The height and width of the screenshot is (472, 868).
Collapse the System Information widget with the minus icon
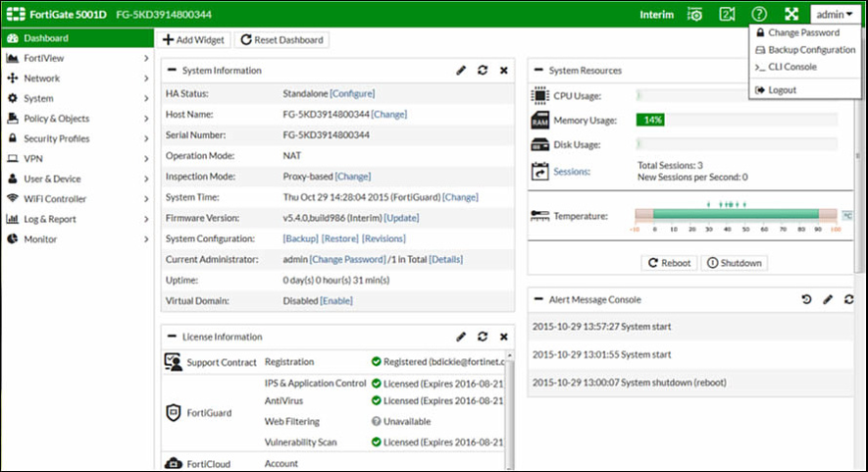pyautogui.click(x=172, y=70)
